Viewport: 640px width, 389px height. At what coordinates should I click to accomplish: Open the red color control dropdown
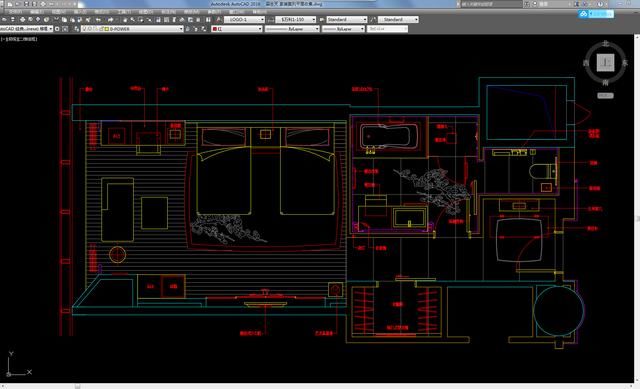[260, 29]
